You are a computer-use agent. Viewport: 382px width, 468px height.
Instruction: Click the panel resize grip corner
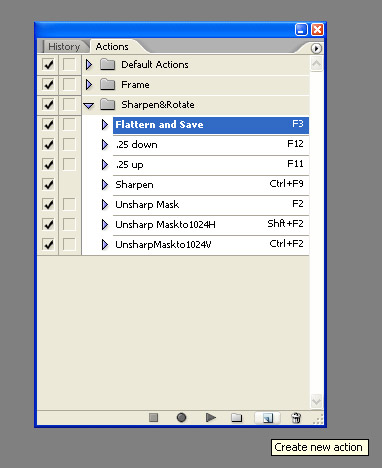point(318,419)
